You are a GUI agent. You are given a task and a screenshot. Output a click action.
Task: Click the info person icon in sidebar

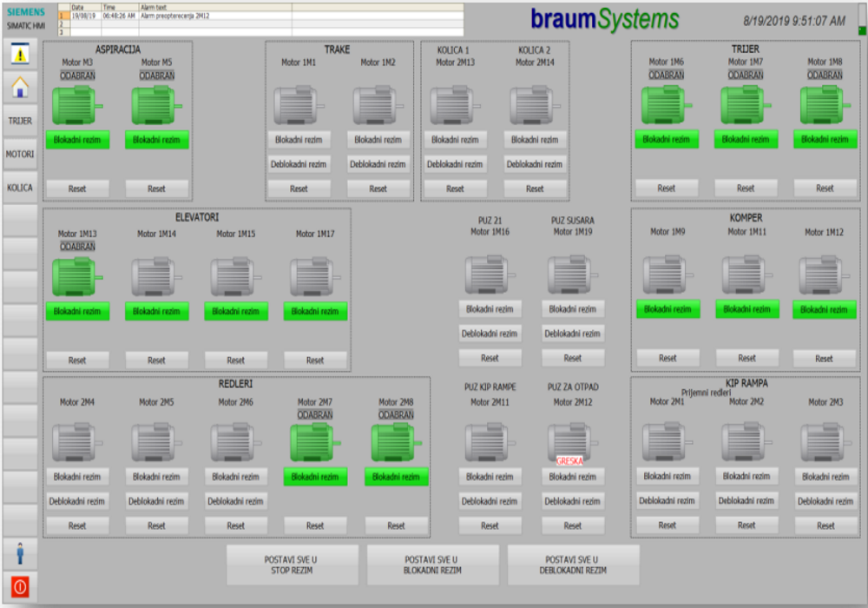(19, 552)
